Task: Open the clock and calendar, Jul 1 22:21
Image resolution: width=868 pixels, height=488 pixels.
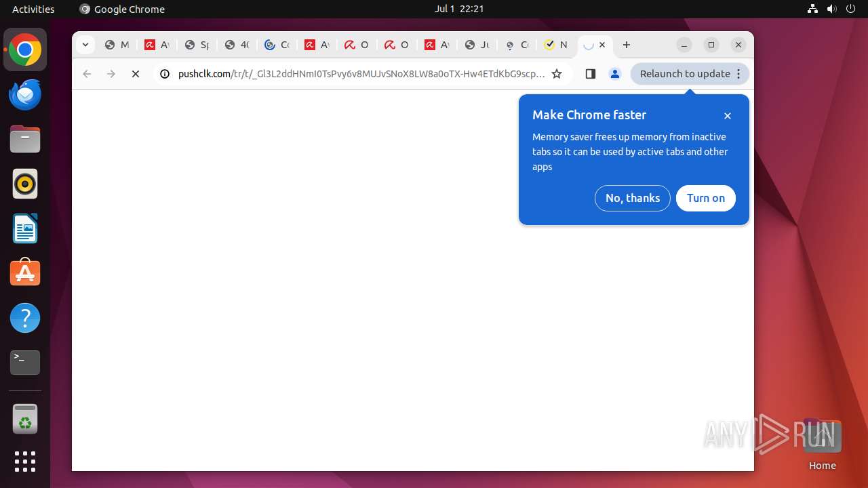Action: [x=459, y=9]
